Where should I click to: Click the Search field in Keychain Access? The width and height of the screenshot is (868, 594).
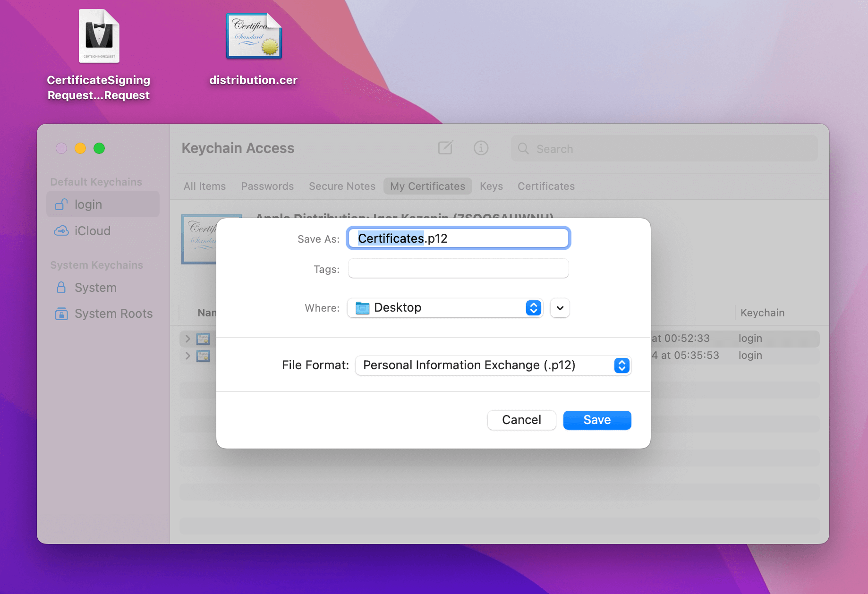pyautogui.click(x=664, y=149)
